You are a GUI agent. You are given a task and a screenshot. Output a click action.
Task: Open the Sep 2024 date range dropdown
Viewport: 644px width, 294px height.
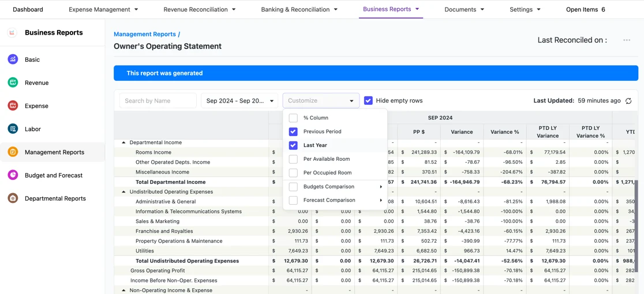click(x=239, y=100)
